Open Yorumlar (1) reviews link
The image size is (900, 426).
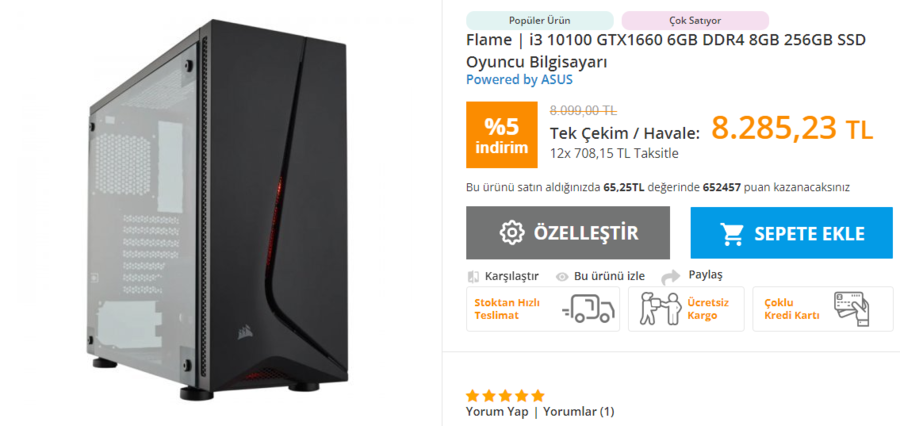tap(579, 412)
